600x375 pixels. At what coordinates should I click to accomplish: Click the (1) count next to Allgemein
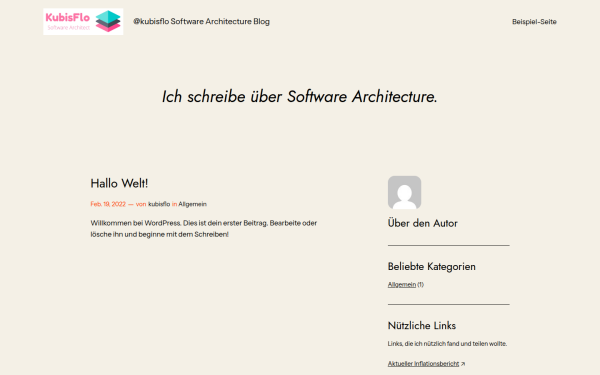421,285
